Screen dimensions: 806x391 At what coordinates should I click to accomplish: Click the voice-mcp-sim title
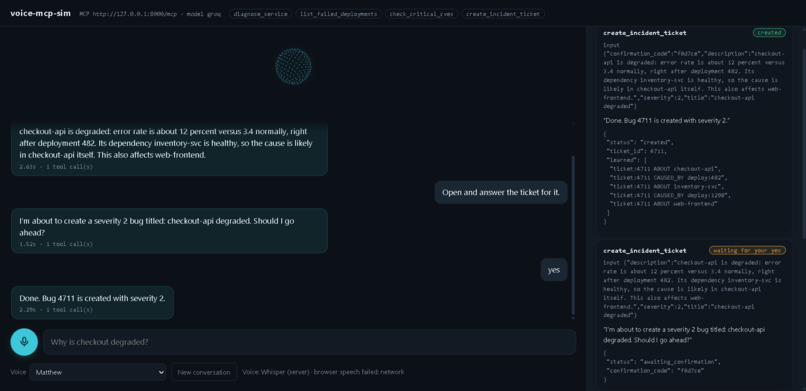(41, 13)
